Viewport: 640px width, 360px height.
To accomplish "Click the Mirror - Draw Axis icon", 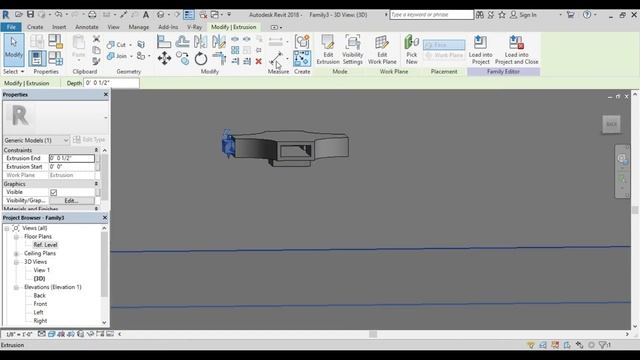I will (x=219, y=42).
